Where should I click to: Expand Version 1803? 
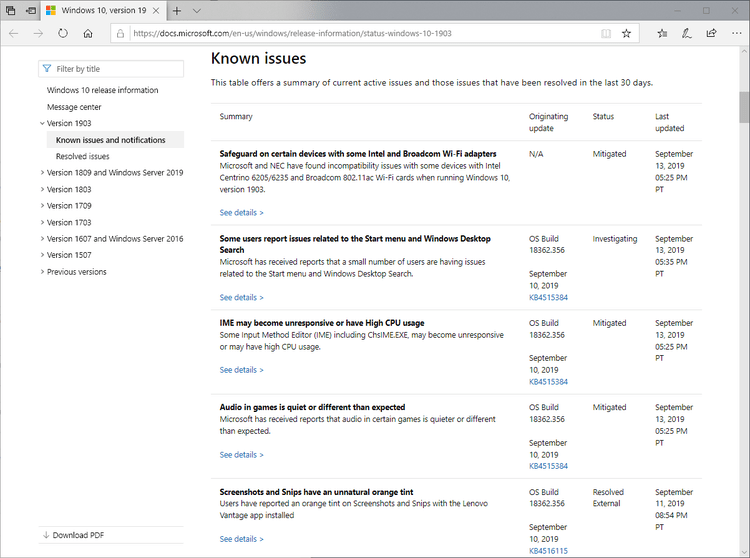point(42,189)
